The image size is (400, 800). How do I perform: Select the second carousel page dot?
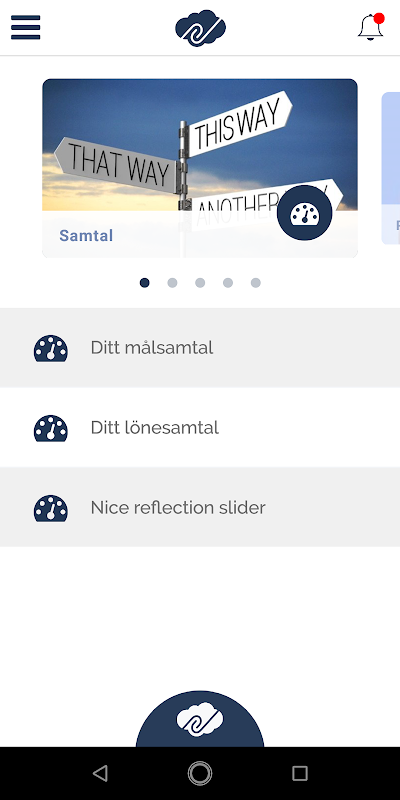tap(172, 283)
